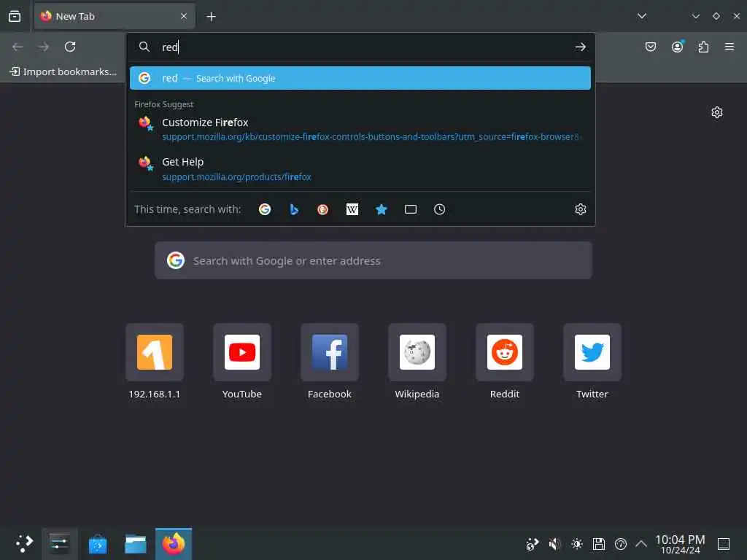Open the Extensions panel
747x560 pixels.
point(703,47)
